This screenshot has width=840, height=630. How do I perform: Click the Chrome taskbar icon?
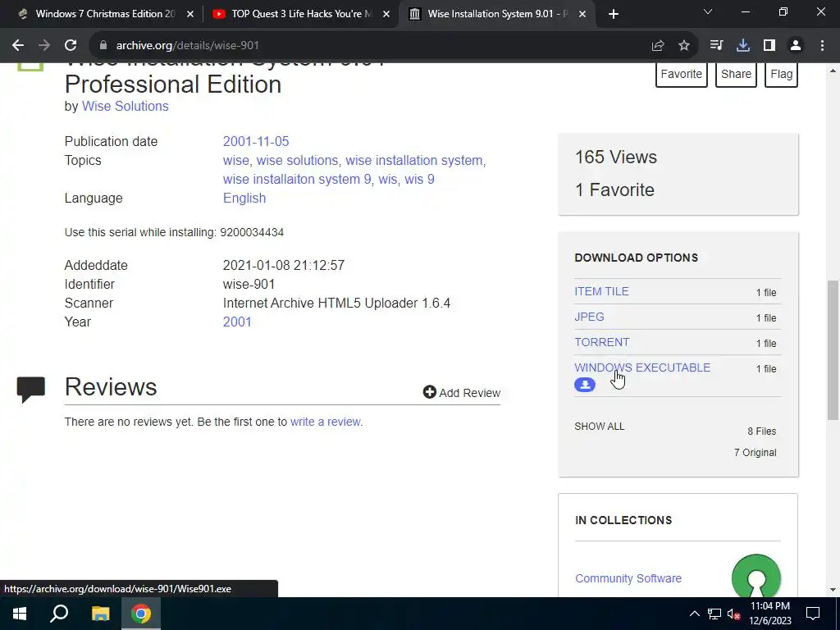(141, 614)
